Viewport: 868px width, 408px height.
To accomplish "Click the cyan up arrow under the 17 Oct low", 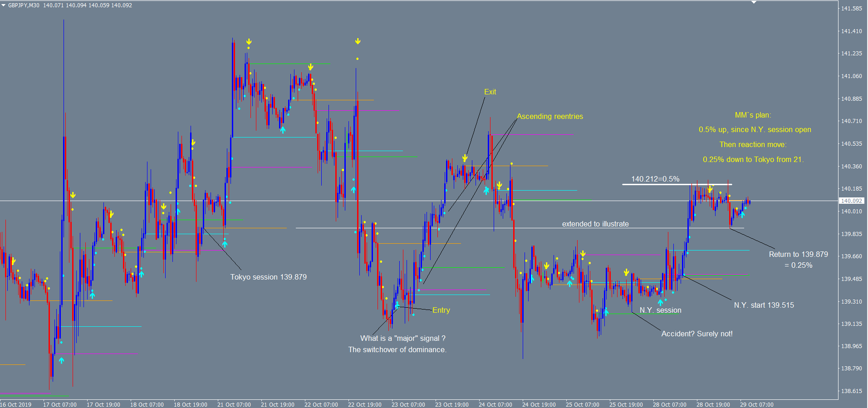I will click(61, 360).
